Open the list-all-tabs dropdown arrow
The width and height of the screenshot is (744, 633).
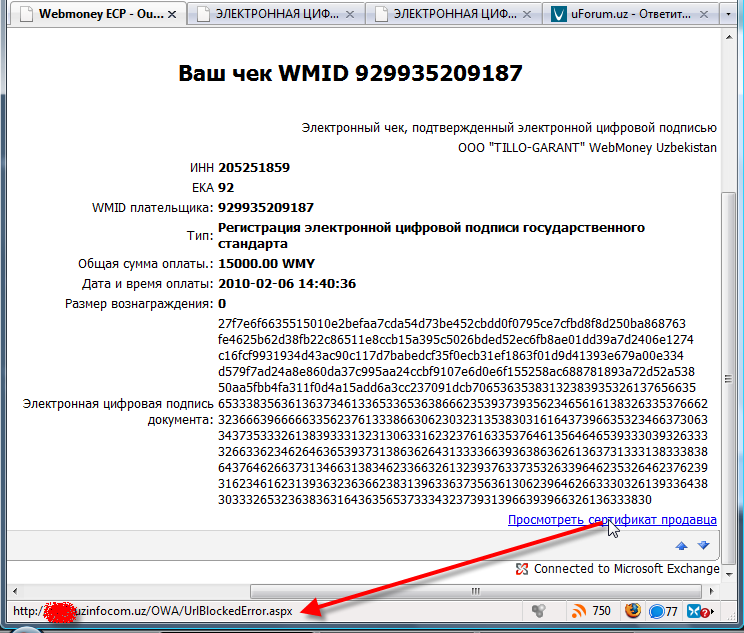[x=729, y=14]
